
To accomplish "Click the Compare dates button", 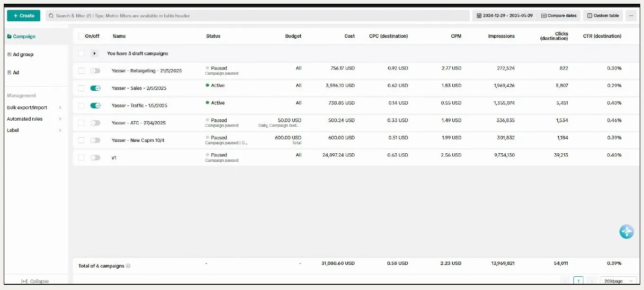I will point(559,16).
